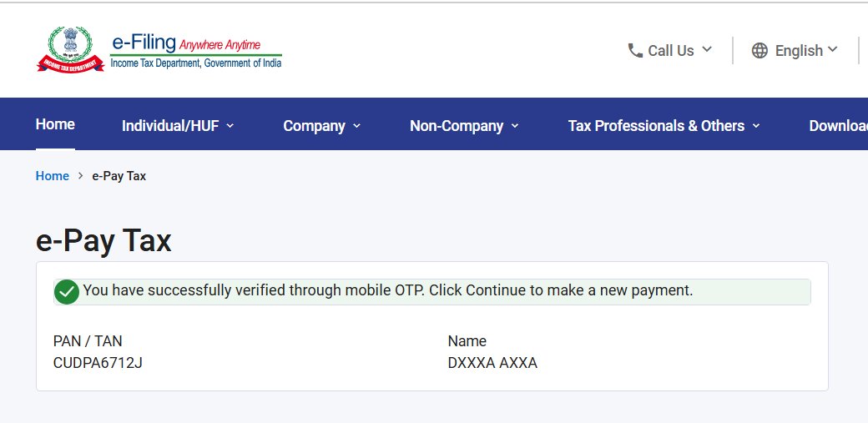Expand the English language dropdown chevron
The width and height of the screenshot is (868, 423).
(x=833, y=49)
